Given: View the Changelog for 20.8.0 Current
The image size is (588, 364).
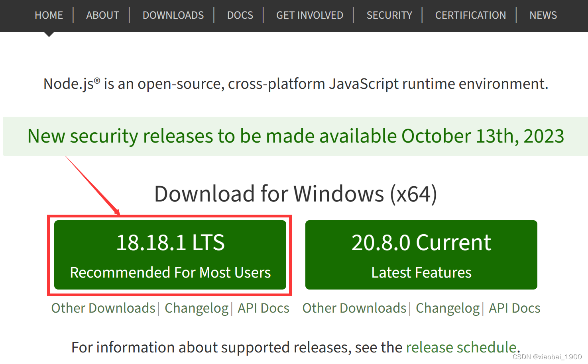Looking at the screenshot, I should (448, 308).
